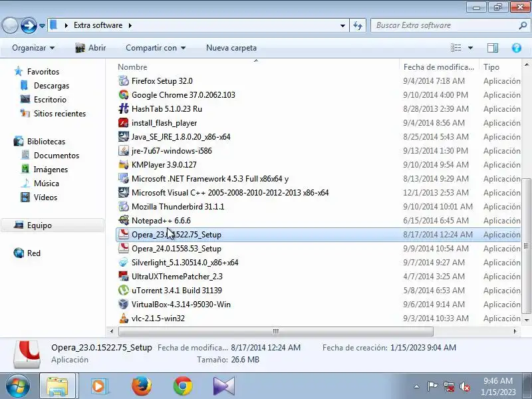Open the Windows Start orb
Image resolution: width=532 pixels, height=399 pixels.
tap(18, 386)
